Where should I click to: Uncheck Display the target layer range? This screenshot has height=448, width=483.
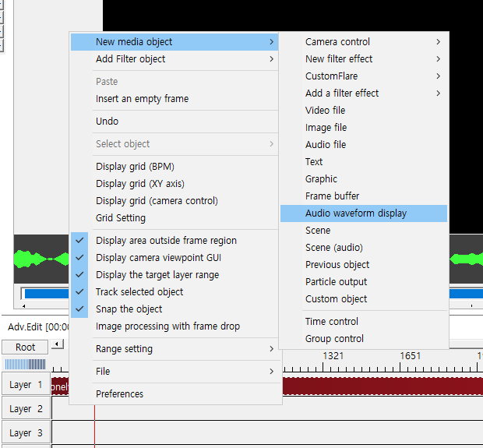175,275
